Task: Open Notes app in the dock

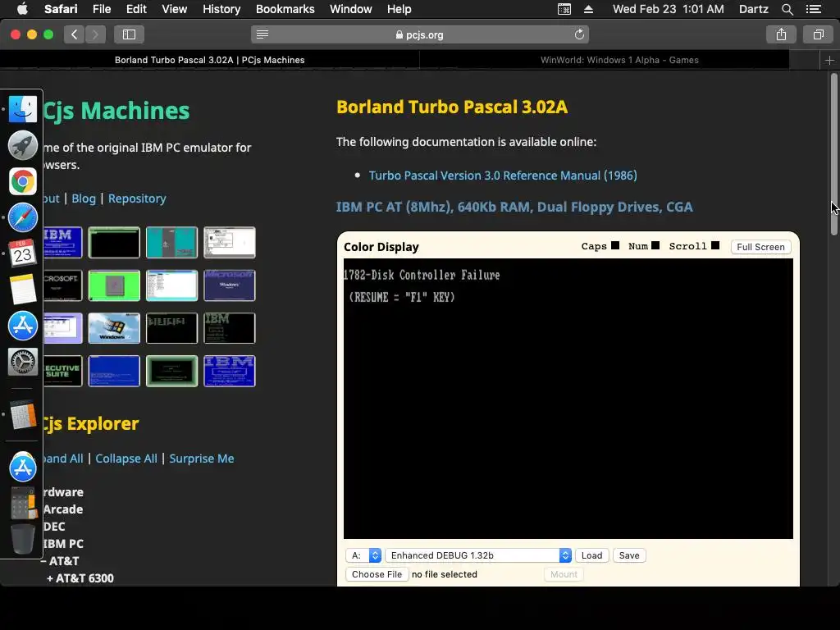Action: pos(22,290)
